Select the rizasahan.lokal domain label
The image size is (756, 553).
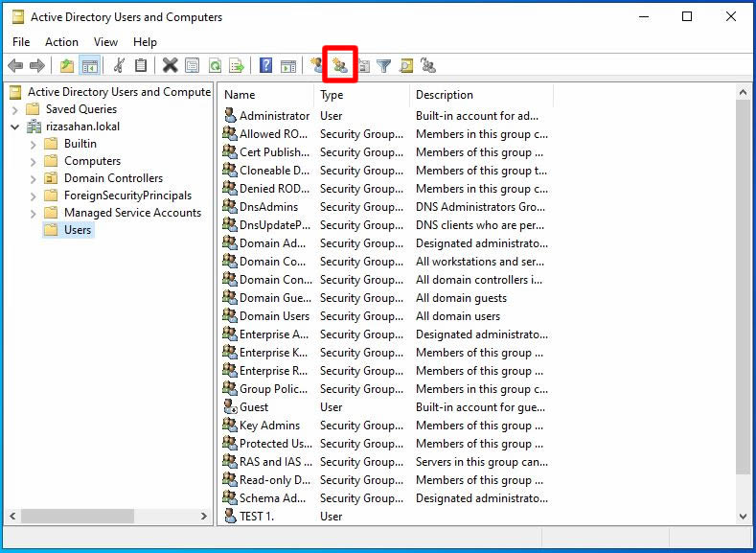[x=82, y=127]
